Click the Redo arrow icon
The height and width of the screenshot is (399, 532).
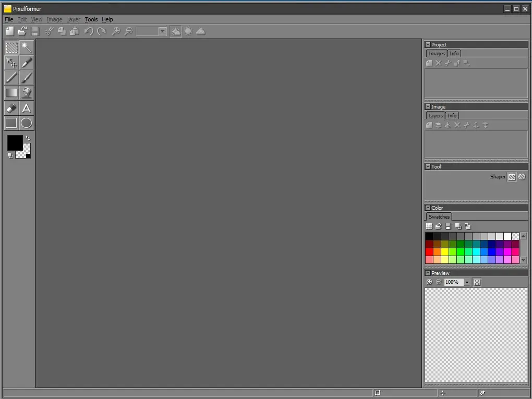tap(102, 31)
